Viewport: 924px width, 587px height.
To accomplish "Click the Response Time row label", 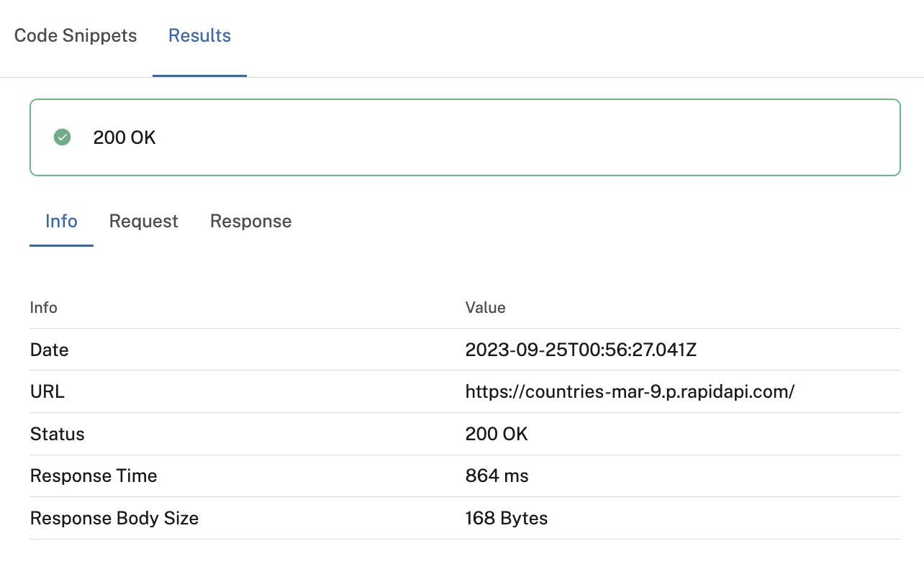I will pos(94,476).
